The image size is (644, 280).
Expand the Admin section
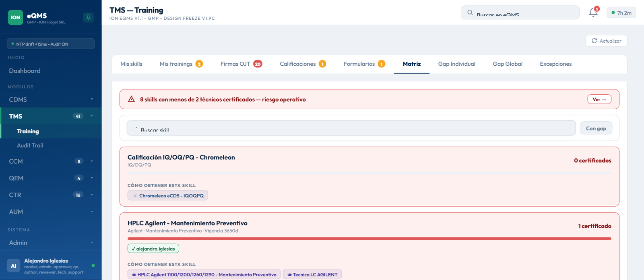(x=51, y=243)
